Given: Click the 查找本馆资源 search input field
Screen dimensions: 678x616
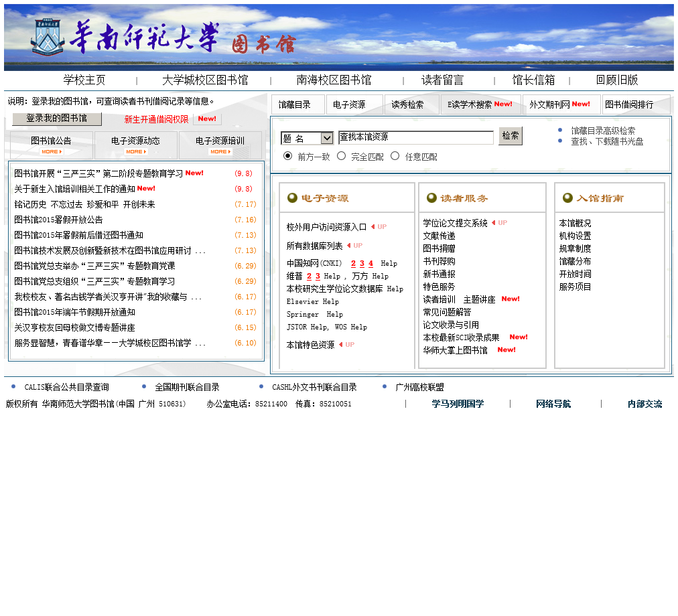Looking at the screenshot, I should coord(415,137).
